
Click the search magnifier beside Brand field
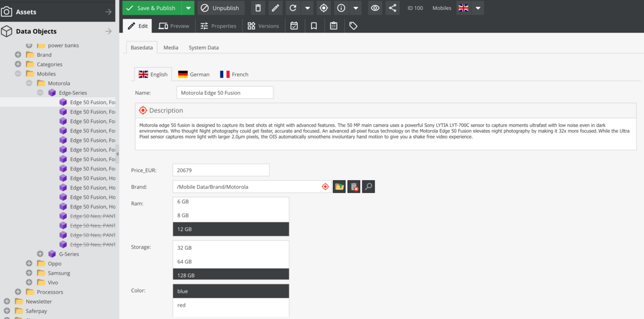368,187
